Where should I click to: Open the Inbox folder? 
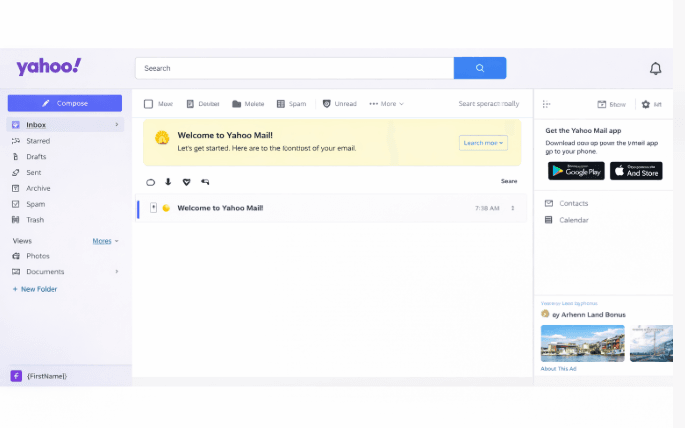(65, 125)
